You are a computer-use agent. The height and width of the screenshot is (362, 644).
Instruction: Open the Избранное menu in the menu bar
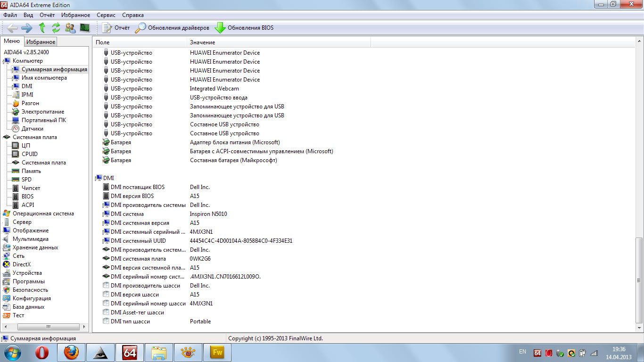pos(75,15)
